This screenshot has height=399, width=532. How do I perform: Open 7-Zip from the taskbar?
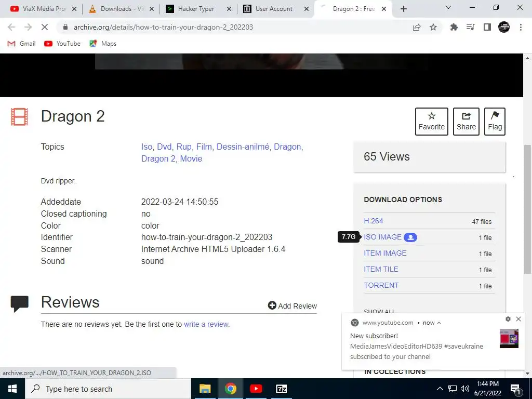coord(281,389)
